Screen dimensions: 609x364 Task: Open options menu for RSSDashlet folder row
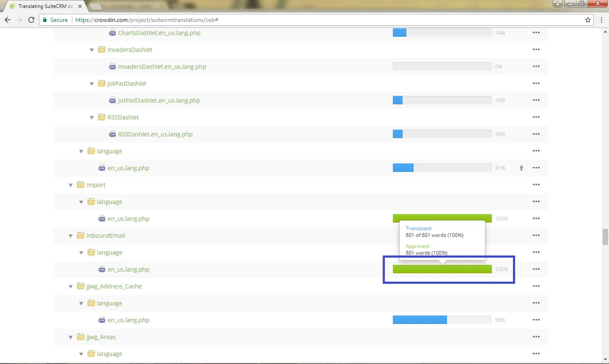536,117
